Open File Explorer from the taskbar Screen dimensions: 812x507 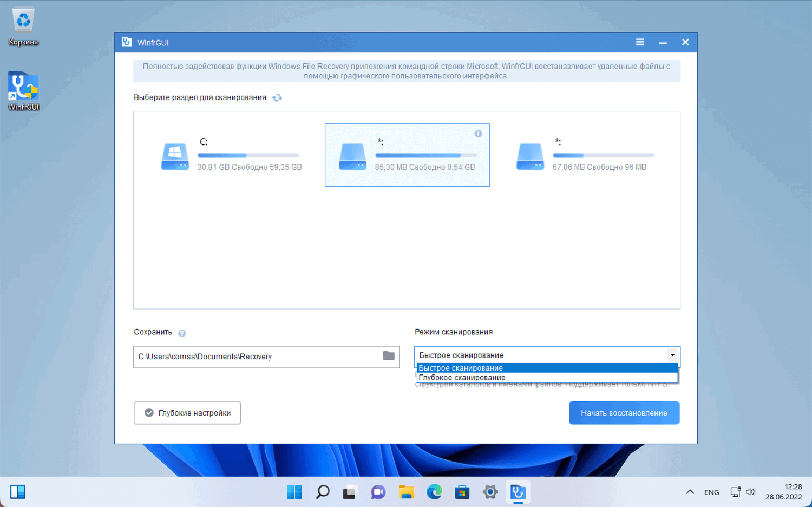tap(407, 492)
